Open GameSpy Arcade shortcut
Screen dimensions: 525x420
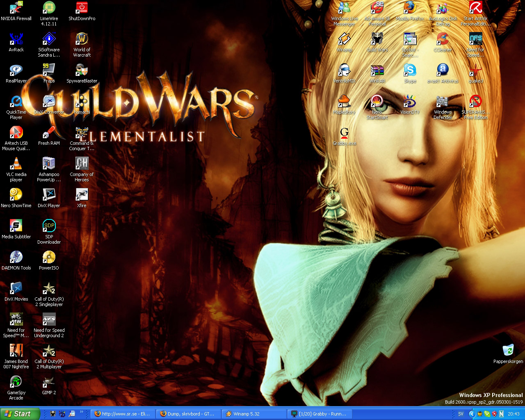(16, 388)
